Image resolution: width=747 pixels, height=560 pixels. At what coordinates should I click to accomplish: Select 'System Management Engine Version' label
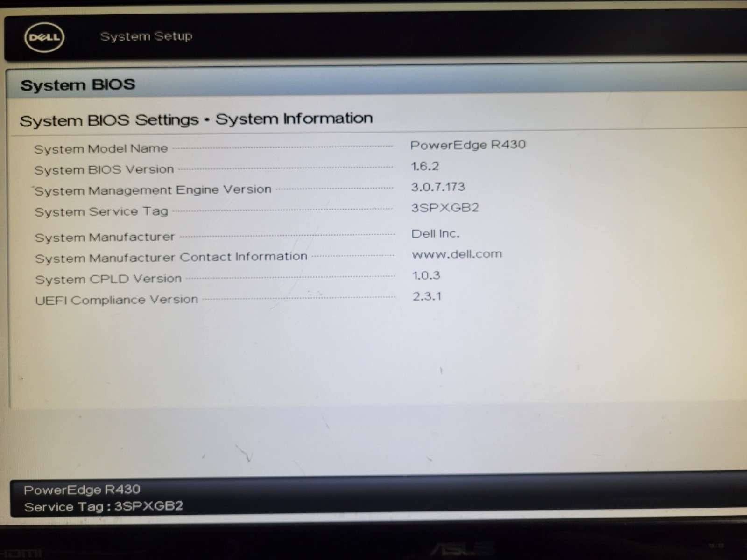[x=153, y=190]
